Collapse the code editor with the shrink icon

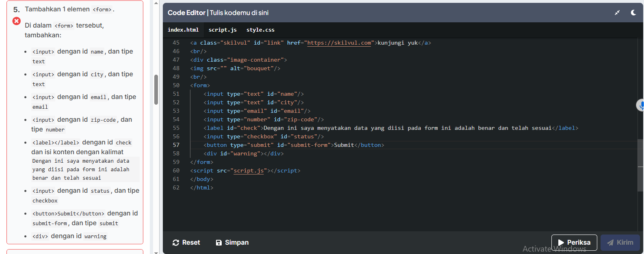point(617,13)
